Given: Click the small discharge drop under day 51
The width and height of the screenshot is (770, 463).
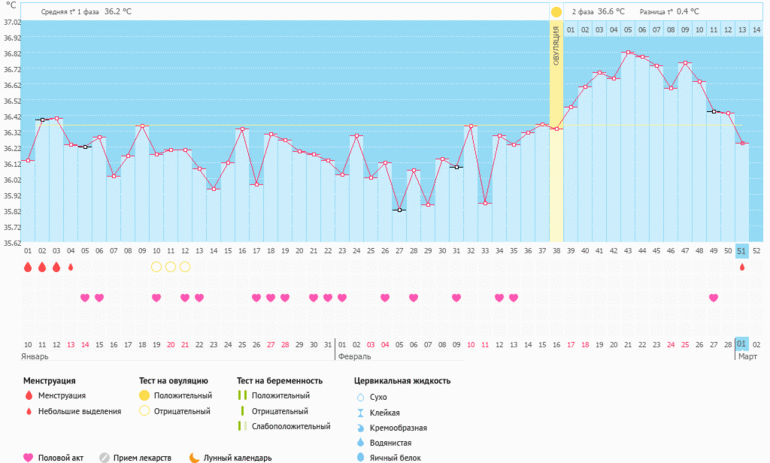Looking at the screenshot, I should click(742, 267).
